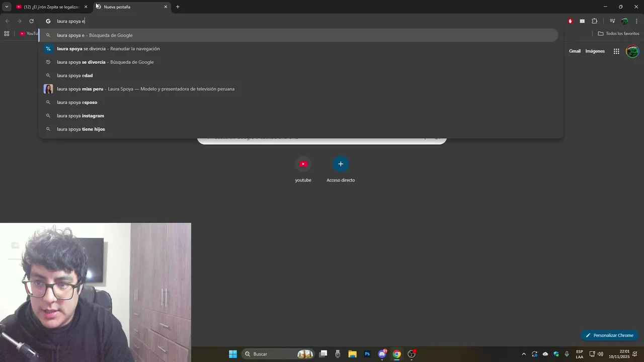The height and width of the screenshot is (362, 644).
Task: Open the Imágenes link
Action: click(x=595, y=51)
